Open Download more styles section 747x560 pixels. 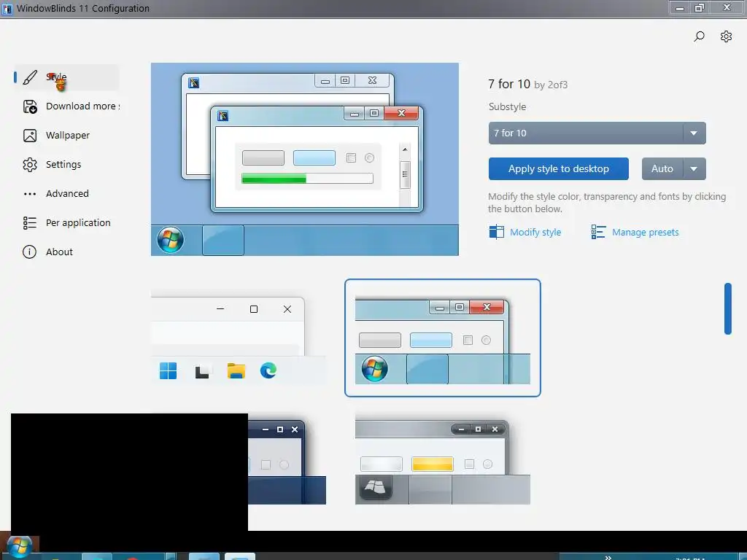pyautogui.click(x=66, y=106)
